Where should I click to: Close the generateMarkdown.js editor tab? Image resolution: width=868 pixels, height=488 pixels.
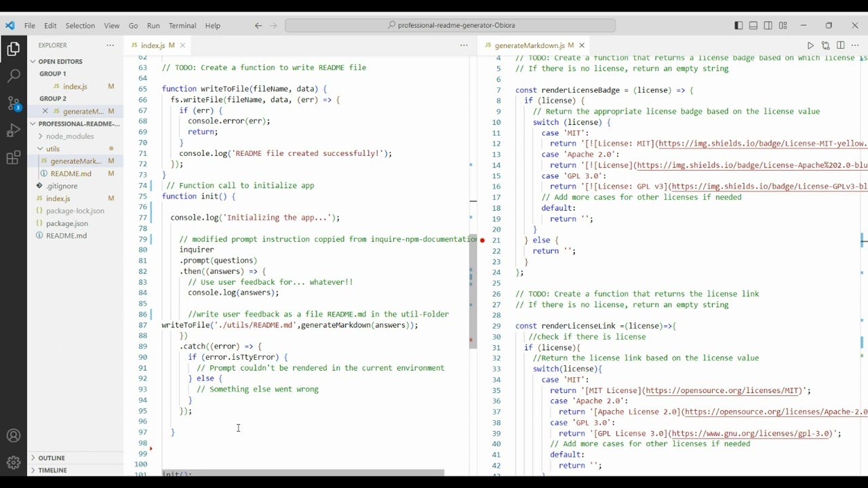[x=581, y=45]
